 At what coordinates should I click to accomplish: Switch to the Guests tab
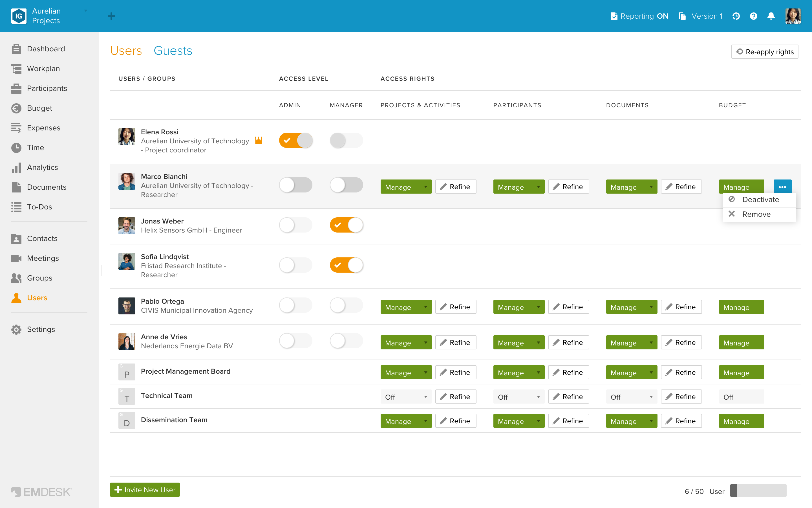[173, 51]
